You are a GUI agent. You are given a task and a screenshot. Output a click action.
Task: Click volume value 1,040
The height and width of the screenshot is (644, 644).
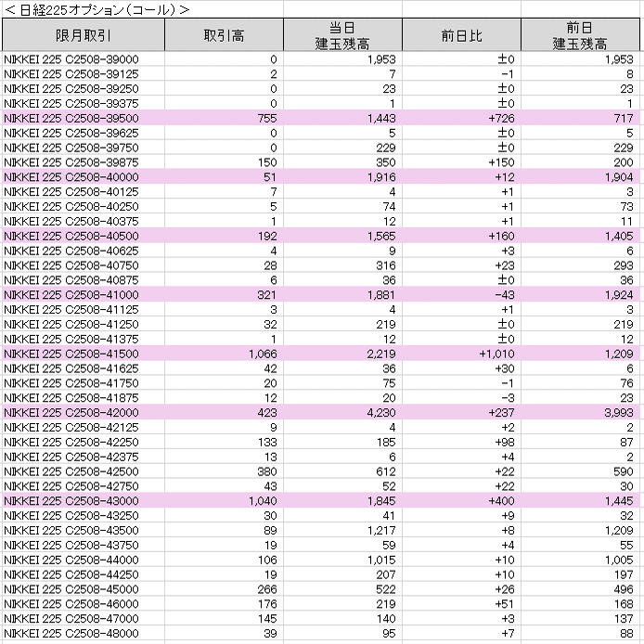point(263,501)
